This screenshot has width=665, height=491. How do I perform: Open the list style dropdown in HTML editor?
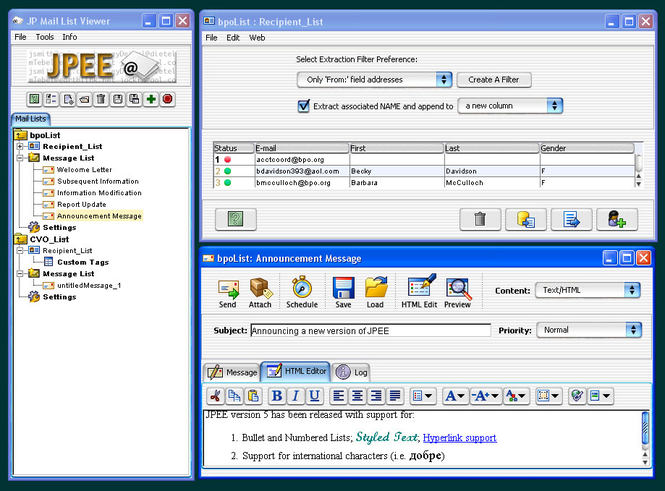point(422,396)
